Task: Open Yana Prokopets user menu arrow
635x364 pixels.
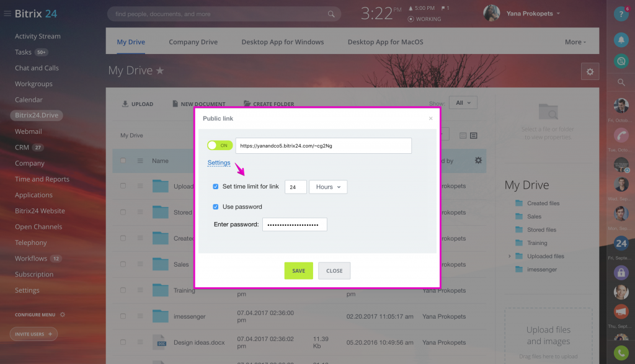Action: 559,14
